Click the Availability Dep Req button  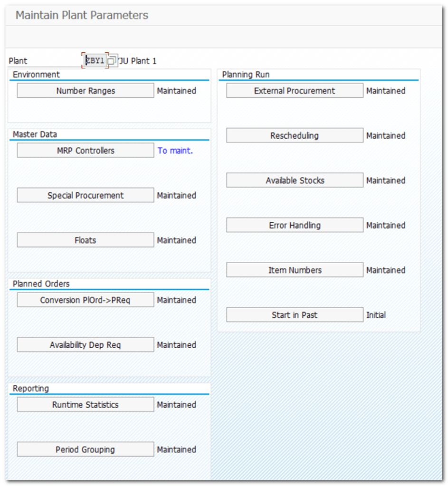pos(86,345)
